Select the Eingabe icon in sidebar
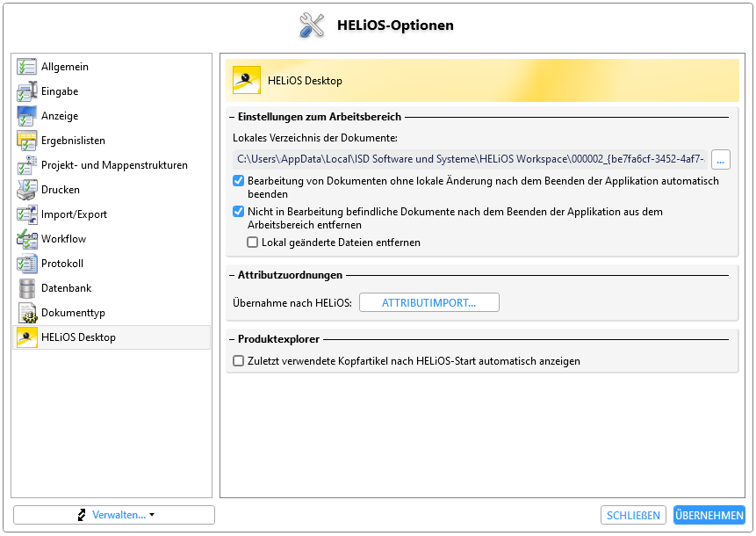This screenshot has width=756, height=536. [x=26, y=91]
